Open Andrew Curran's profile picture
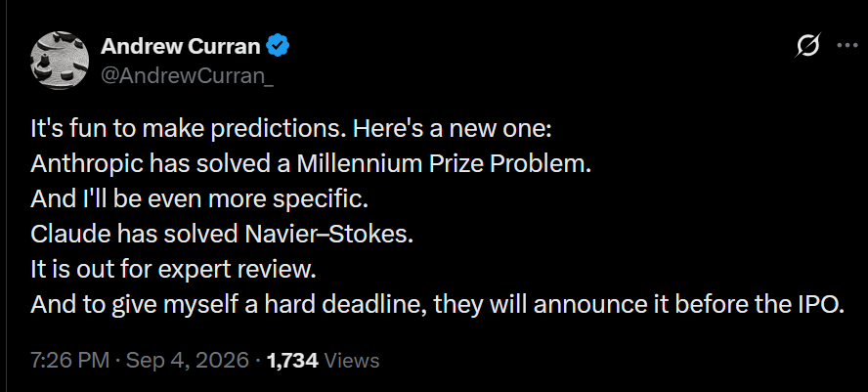This screenshot has width=868, height=392. [x=60, y=61]
